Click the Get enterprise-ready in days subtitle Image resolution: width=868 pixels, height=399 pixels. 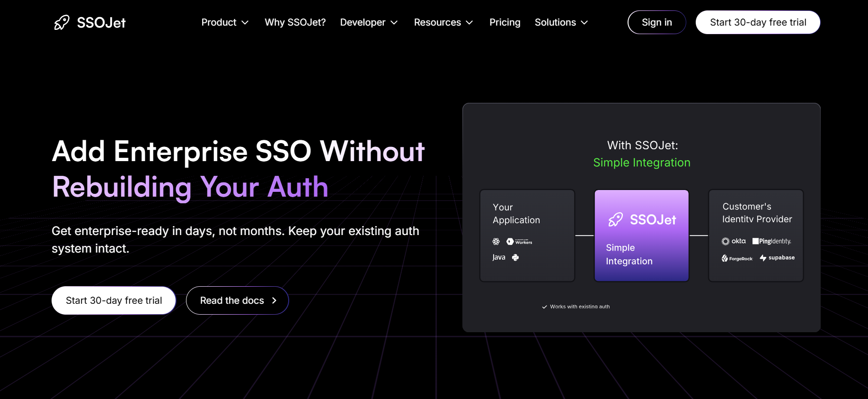point(236,240)
